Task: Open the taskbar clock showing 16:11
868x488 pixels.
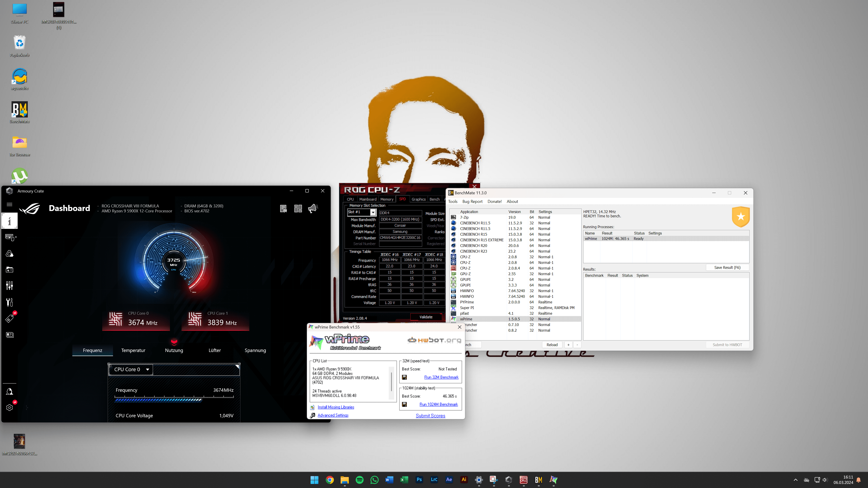Action: pos(843,480)
